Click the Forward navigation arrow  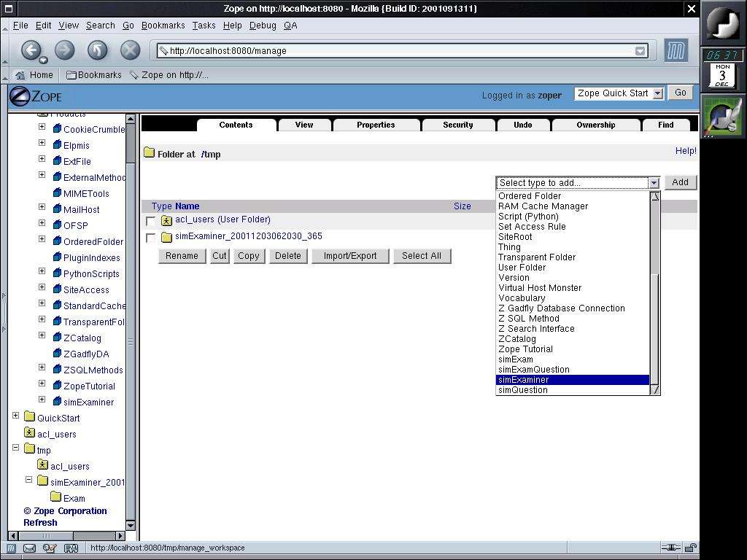[65, 50]
